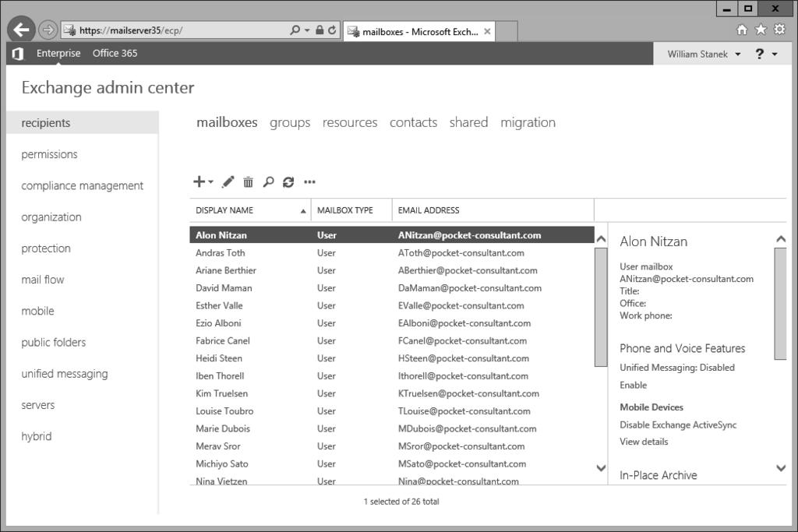Open the browser Tools gear icon
This screenshot has width=798, height=532.
click(779, 29)
